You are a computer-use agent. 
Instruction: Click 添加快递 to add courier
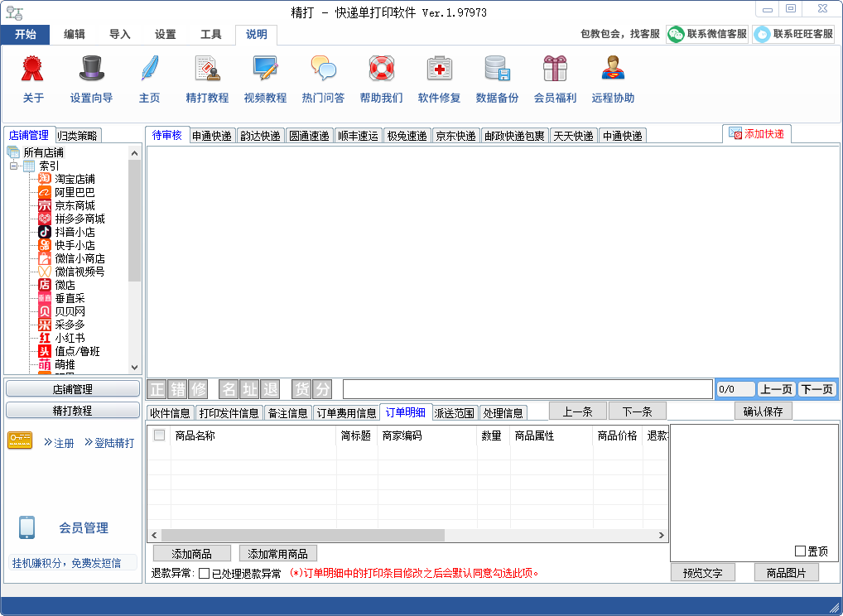(756, 134)
